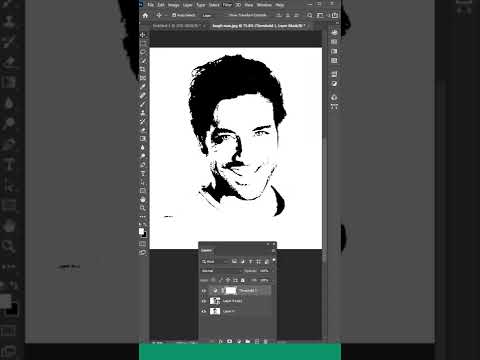Collapse the floating Layers panel
This screenshot has width=480, height=360.
268,244
